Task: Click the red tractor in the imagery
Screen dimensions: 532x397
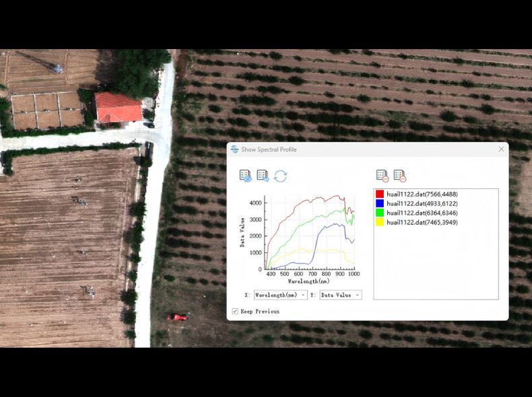Action: [x=178, y=317]
